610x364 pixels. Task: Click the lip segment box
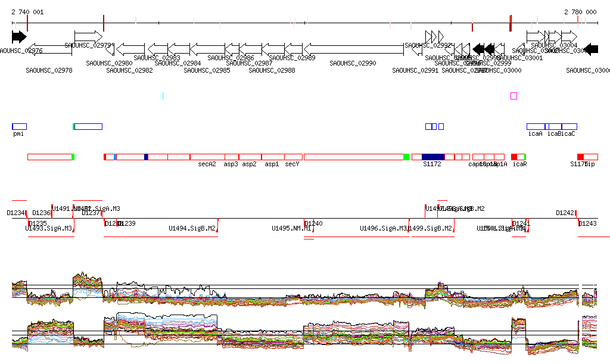pyautogui.click(x=590, y=157)
